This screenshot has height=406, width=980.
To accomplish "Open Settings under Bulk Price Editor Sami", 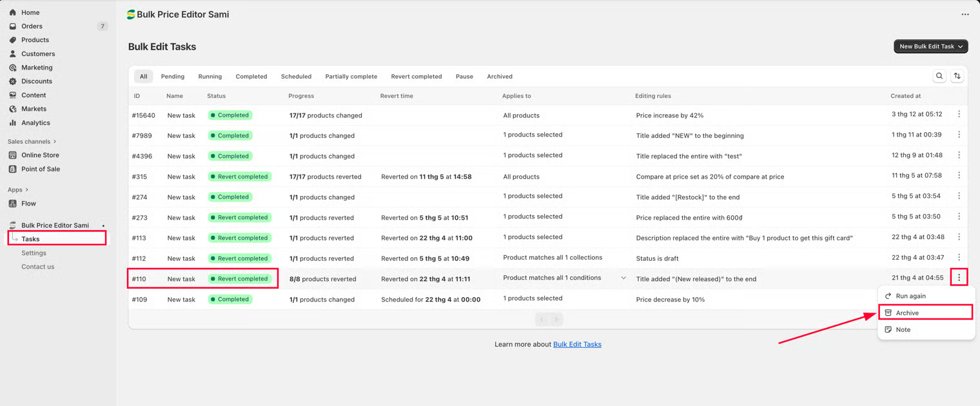I will (34, 253).
